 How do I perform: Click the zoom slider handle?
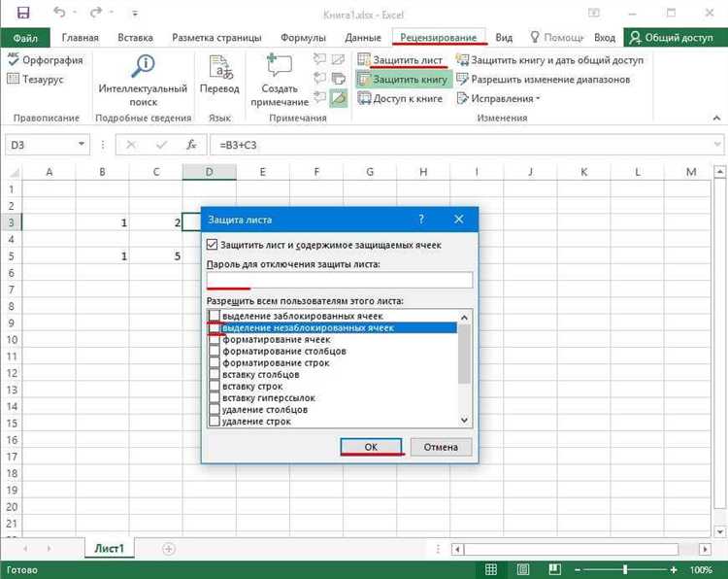625,569
